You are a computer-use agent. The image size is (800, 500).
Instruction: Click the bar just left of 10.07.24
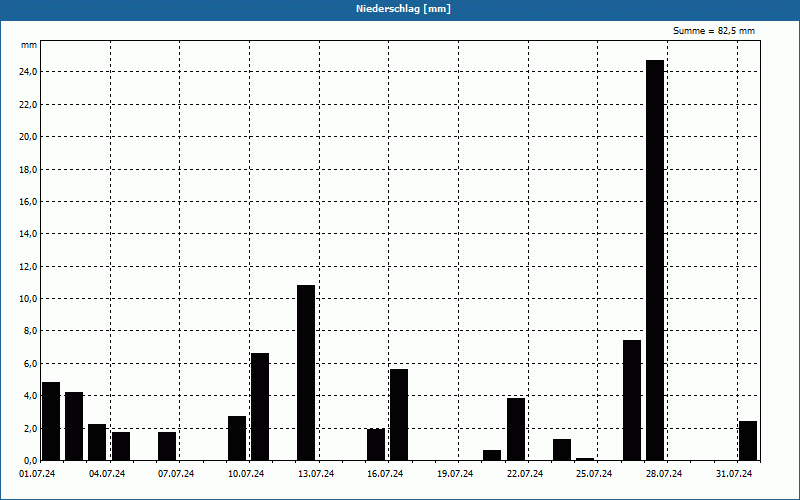point(237,438)
